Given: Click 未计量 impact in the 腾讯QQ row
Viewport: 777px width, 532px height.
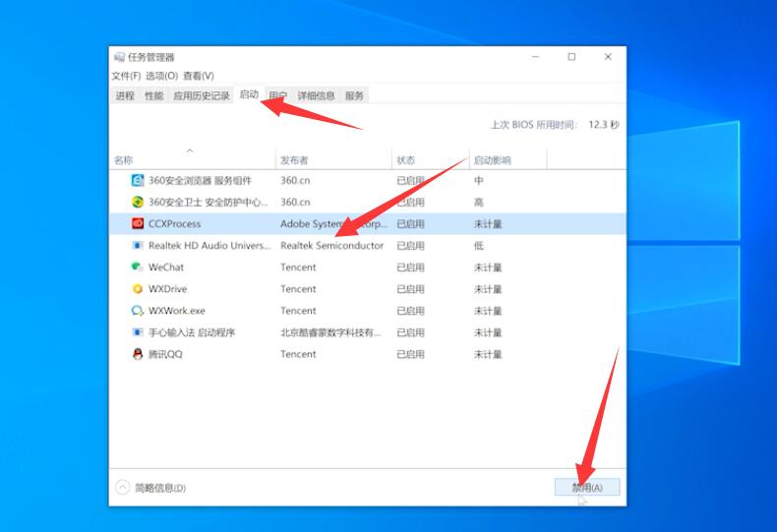Looking at the screenshot, I should pyautogui.click(x=488, y=354).
